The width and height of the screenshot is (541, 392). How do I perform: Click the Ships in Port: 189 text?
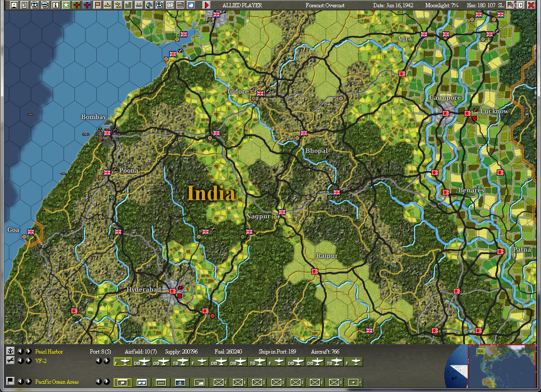pos(277,351)
